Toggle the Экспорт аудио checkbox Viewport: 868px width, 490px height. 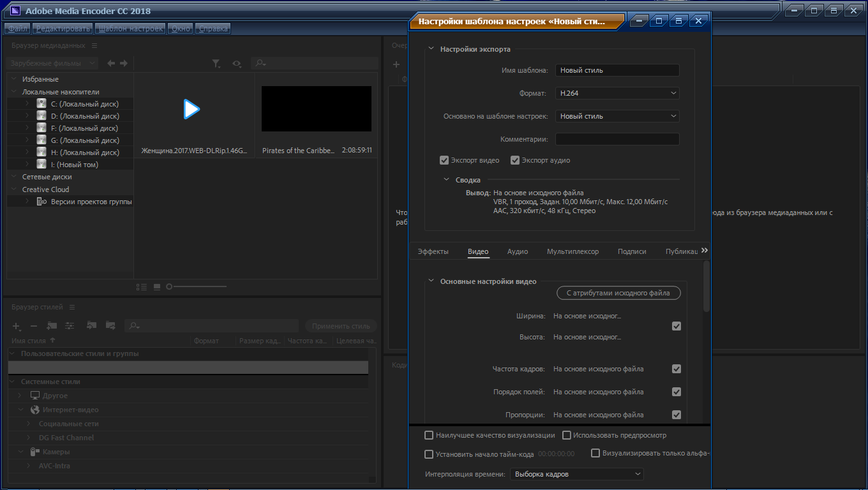[515, 160]
